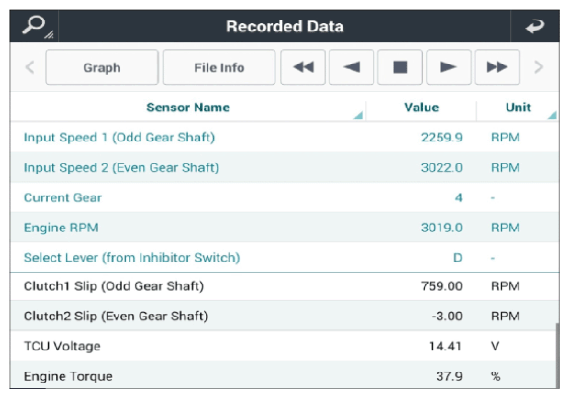The image size is (569, 398).
Task: Select Clutch2 Slip (Even Gear Shaft) row
Action: pos(284,316)
